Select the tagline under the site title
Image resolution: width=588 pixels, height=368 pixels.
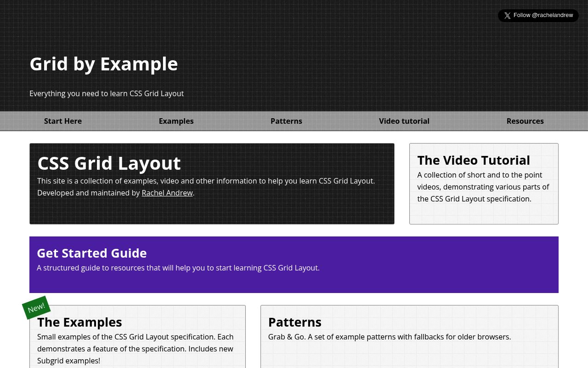click(107, 93)
